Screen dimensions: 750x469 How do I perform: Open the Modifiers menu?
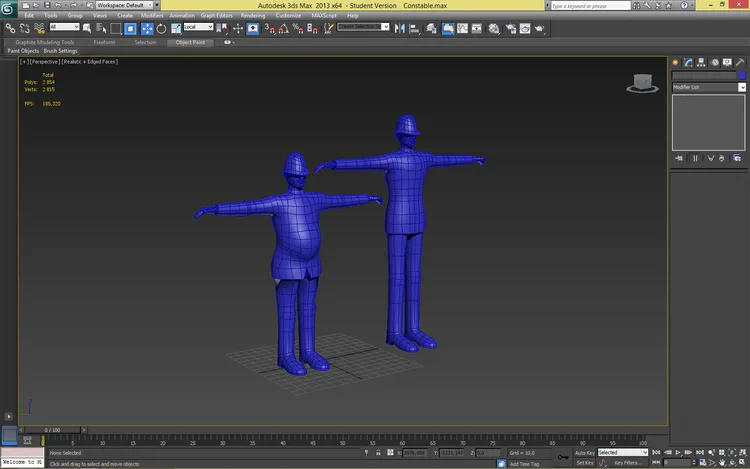coord(152,15)
